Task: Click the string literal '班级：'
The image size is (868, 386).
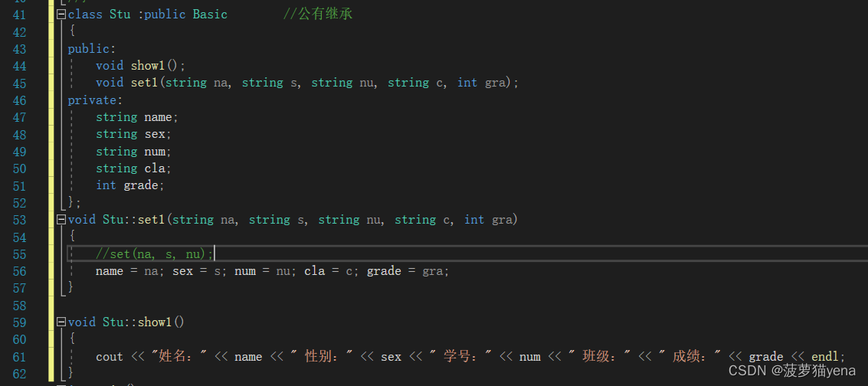Action: [x=600, y=357]
